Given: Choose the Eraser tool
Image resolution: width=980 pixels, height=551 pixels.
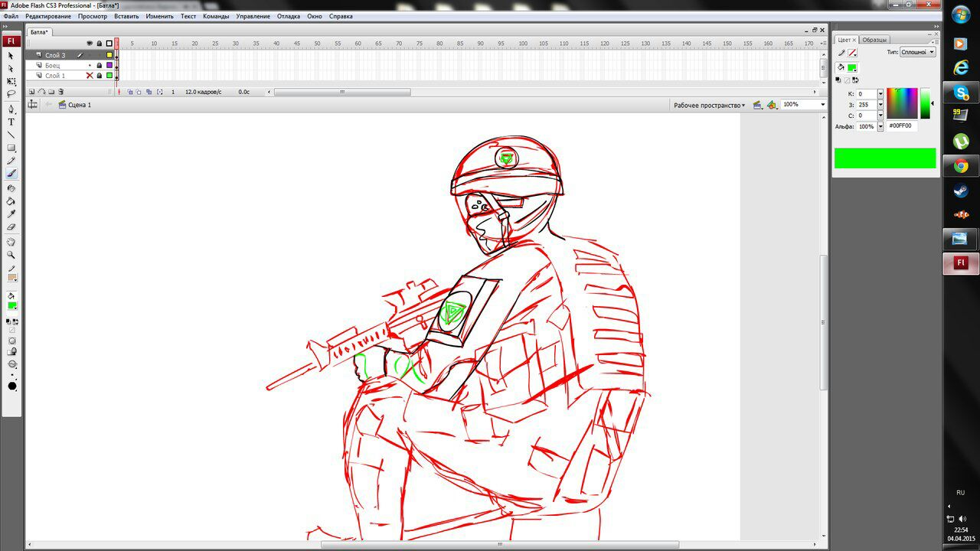Looking at the screenshot, I should 11,227.
